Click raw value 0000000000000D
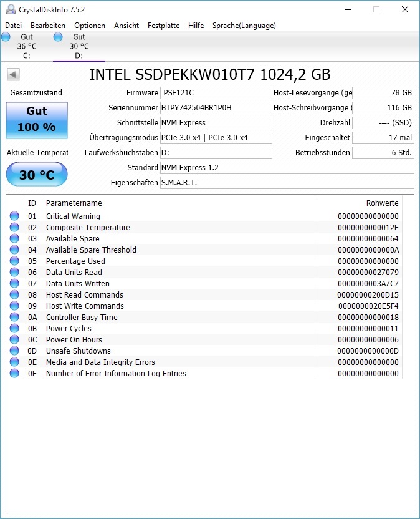 tap(368, 351)
